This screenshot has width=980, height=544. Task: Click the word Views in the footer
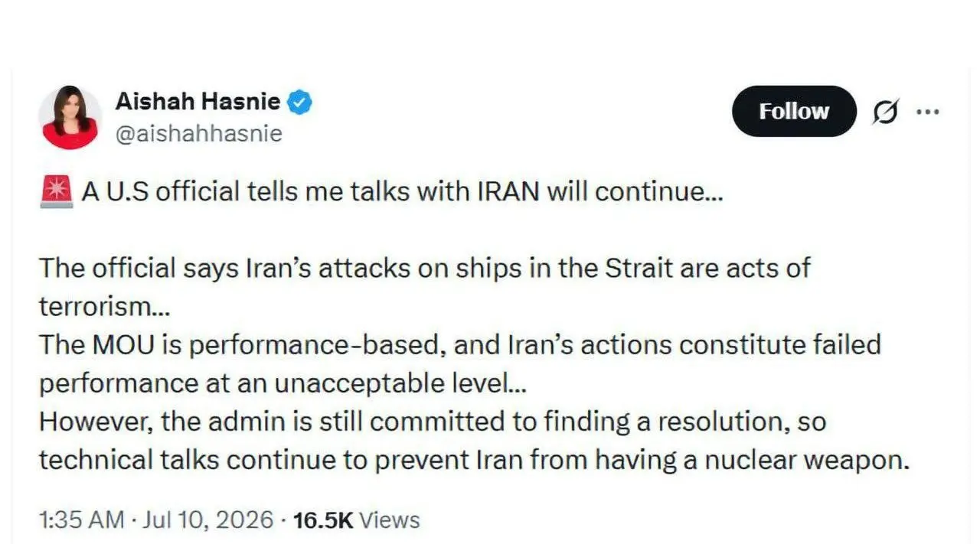point(390,520)
